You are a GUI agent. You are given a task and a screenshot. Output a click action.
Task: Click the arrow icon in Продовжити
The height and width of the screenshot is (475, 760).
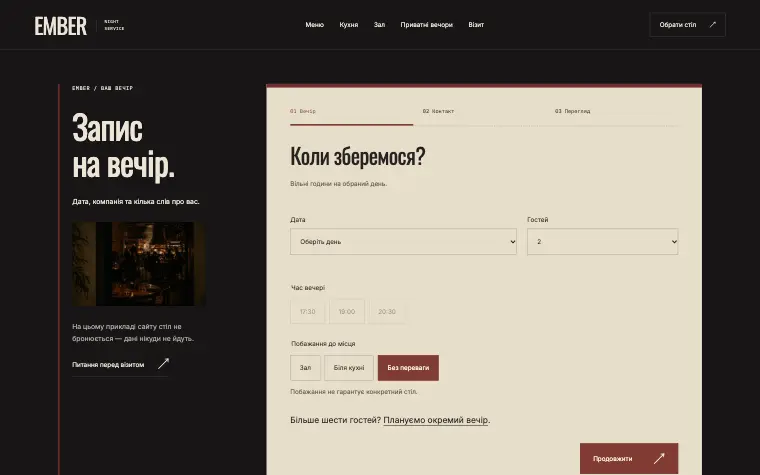click(659, 459)
